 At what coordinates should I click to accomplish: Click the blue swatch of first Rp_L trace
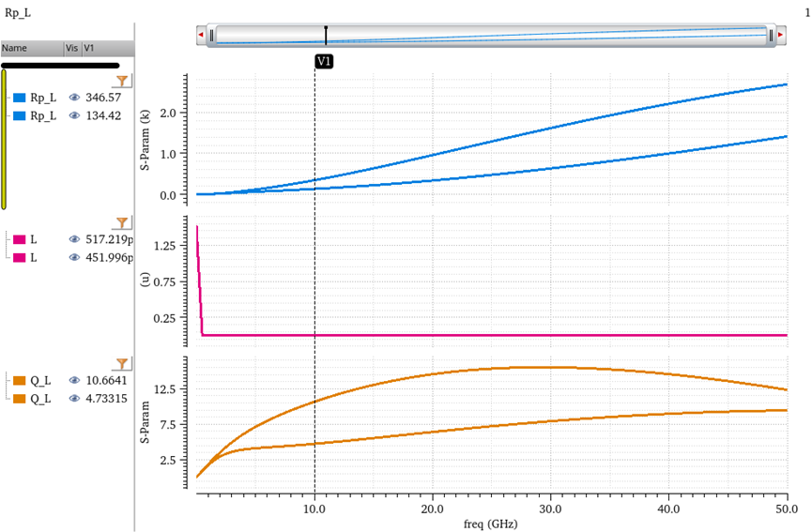coord(20,98)
